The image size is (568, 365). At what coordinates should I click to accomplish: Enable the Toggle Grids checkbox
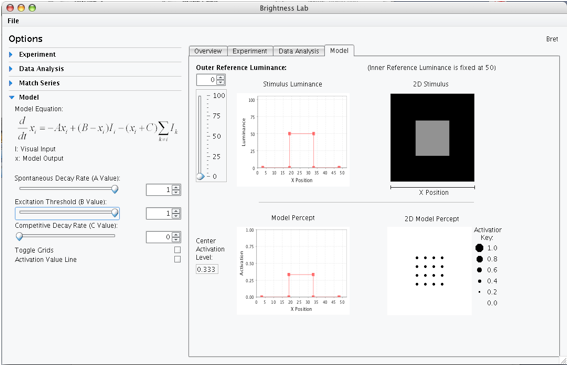point(177,250)
